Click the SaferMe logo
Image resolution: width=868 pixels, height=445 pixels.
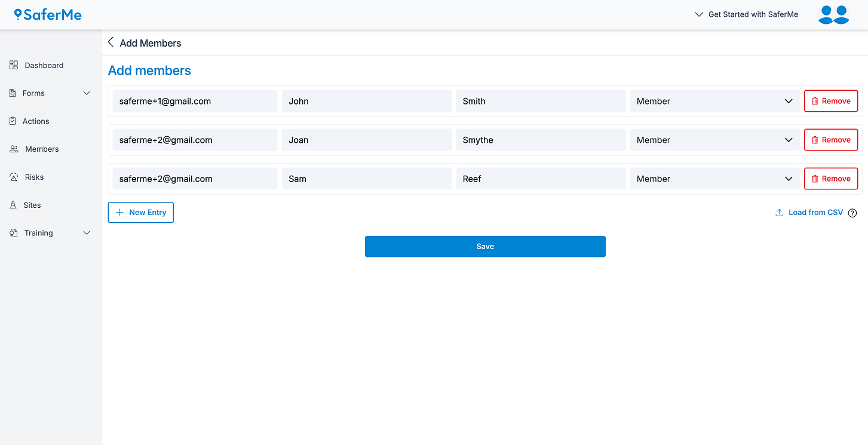(47, 14)
